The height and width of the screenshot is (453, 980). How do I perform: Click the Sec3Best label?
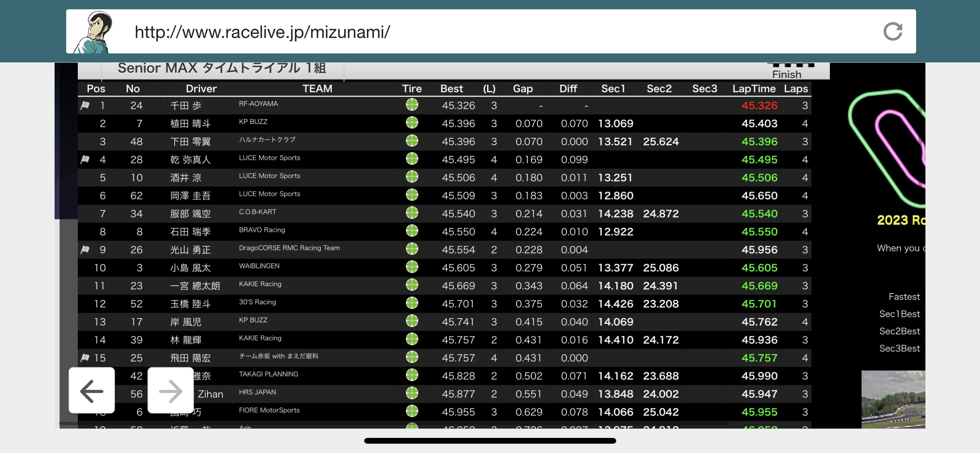point(899,348)
